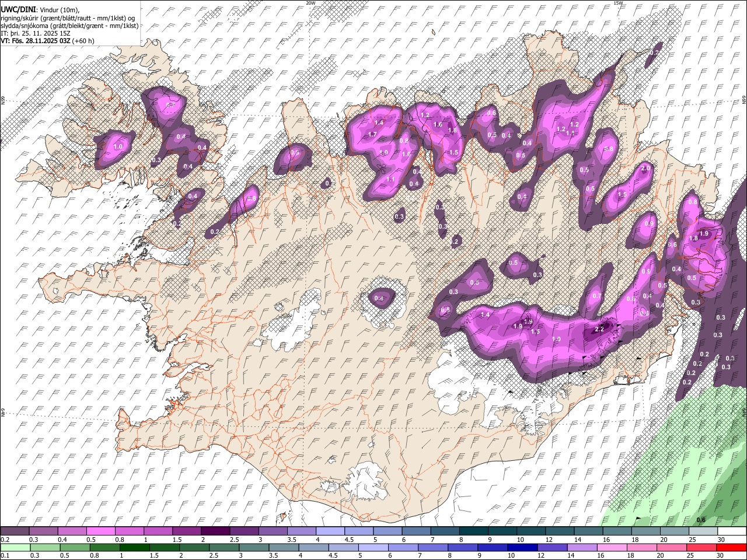Click the bold "0.6" value in the green rain area
The height and width of the screenshot is (560, 747).
(x=701, y=520)
